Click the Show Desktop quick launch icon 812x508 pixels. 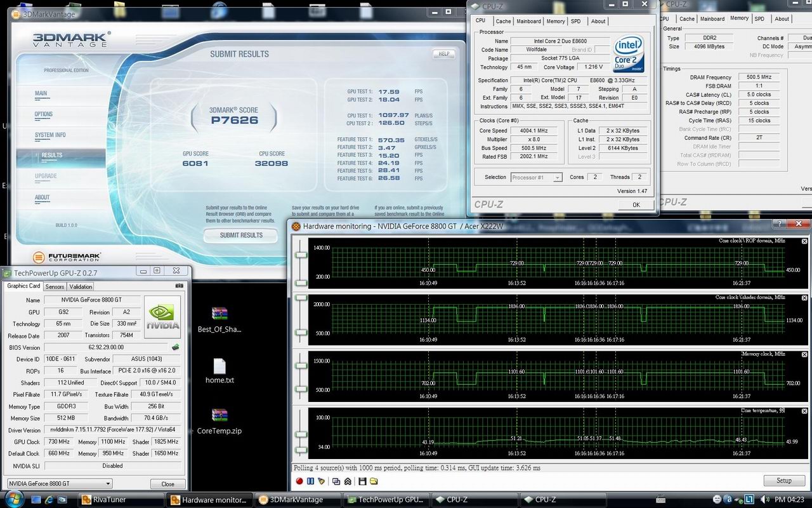[36, 500]
